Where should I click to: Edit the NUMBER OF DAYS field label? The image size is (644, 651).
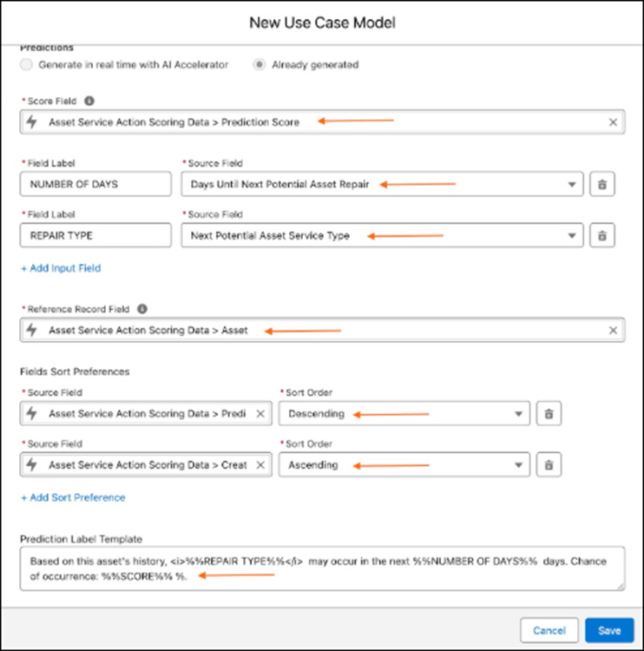[95, 184]
